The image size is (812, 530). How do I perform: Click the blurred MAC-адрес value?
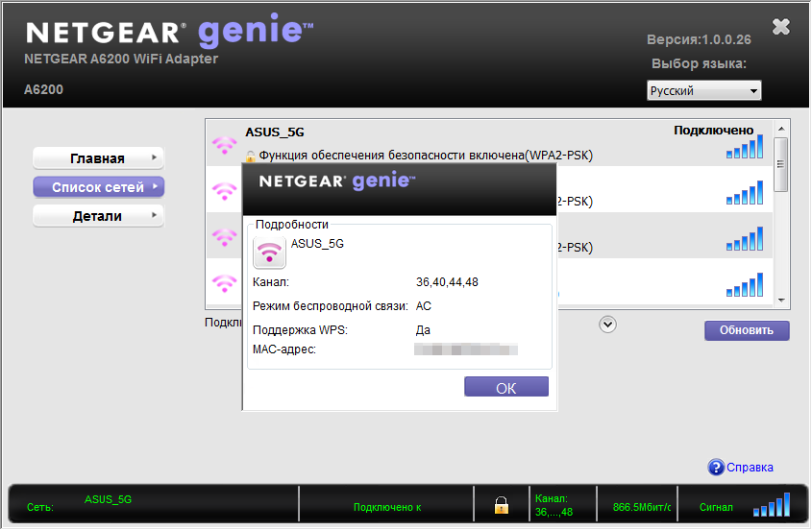[466, 349]
